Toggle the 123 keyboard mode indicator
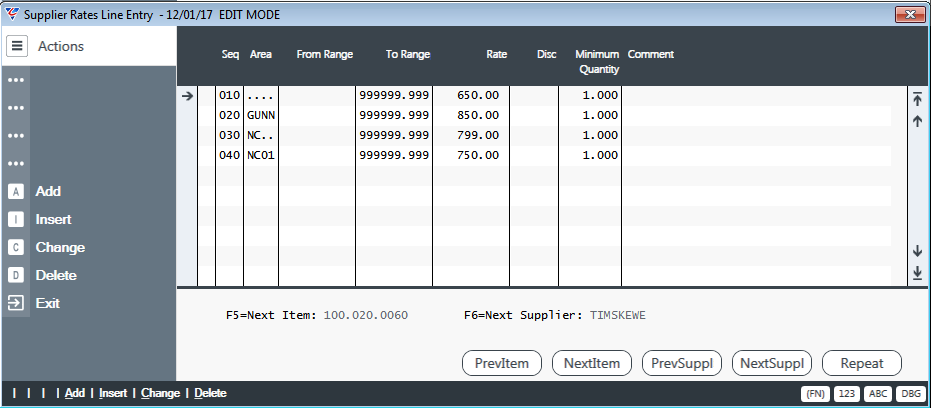Image resolution: width=933 pixels, height=408 pixels. point(847,394)
